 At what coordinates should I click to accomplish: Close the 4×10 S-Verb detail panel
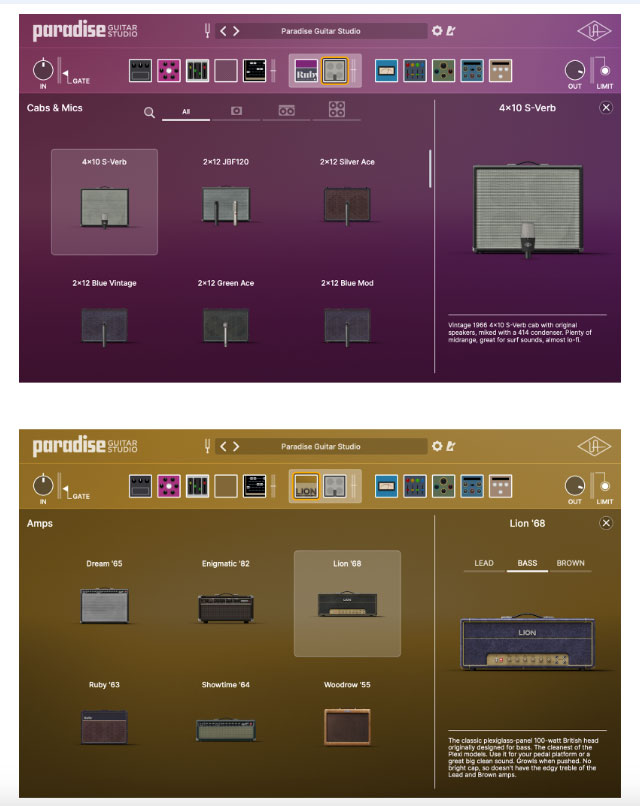pos(606,107)
